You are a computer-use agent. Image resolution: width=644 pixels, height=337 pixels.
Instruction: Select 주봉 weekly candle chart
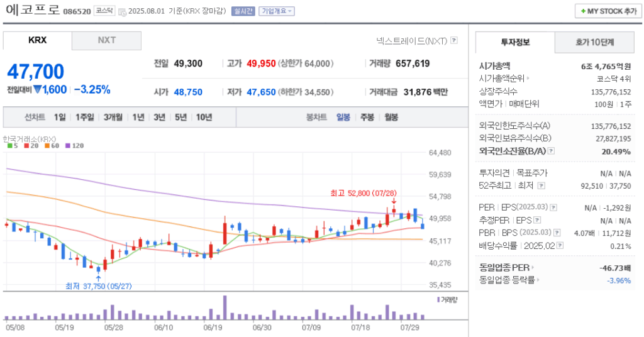(367, 118)
